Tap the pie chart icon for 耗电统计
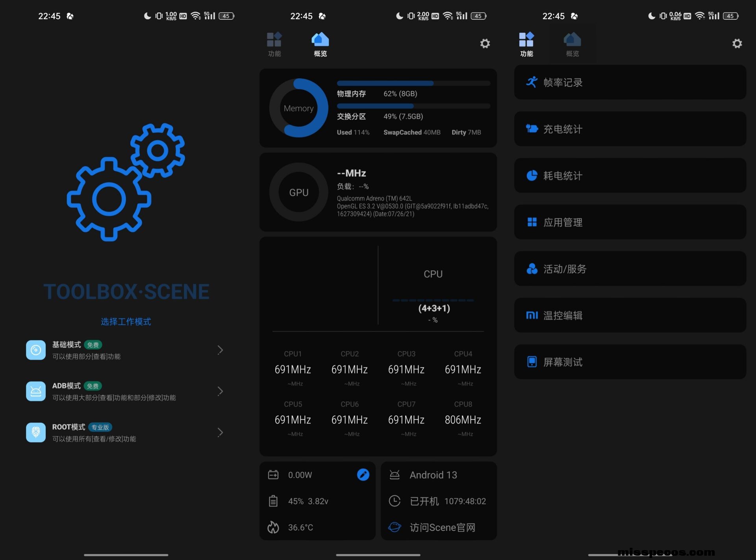 coord(532,176)
